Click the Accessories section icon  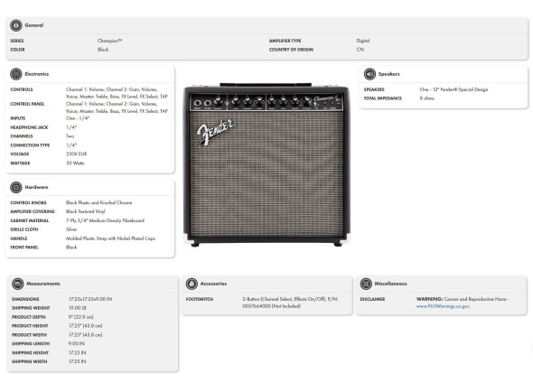point(192,284)
